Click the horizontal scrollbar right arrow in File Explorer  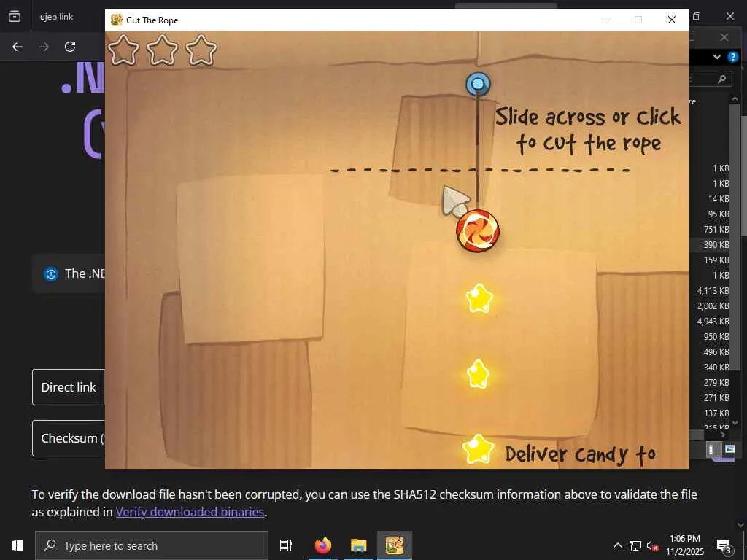click(723, 435)
